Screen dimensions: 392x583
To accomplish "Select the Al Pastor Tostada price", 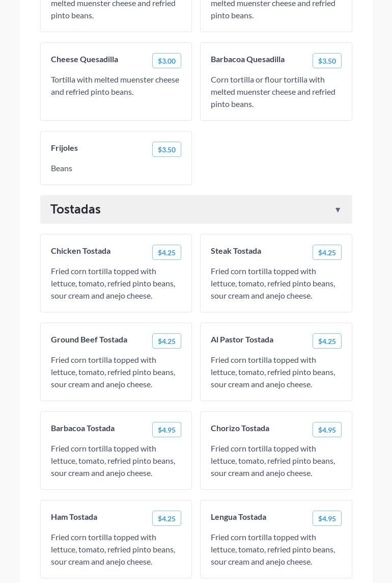I will click(x=327, y=341).
